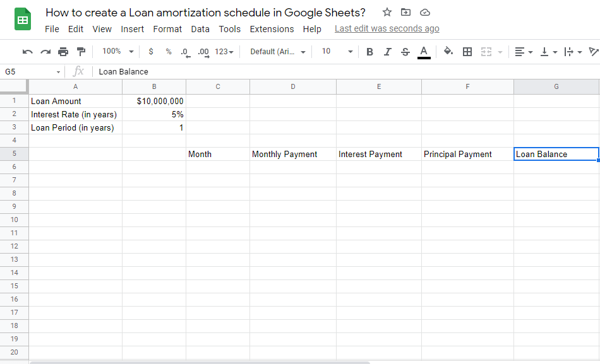The width and height of the screenshot is (600, 364).
Task: Open 'Last edit was seconds ago' history link
Action: point(387,28)
